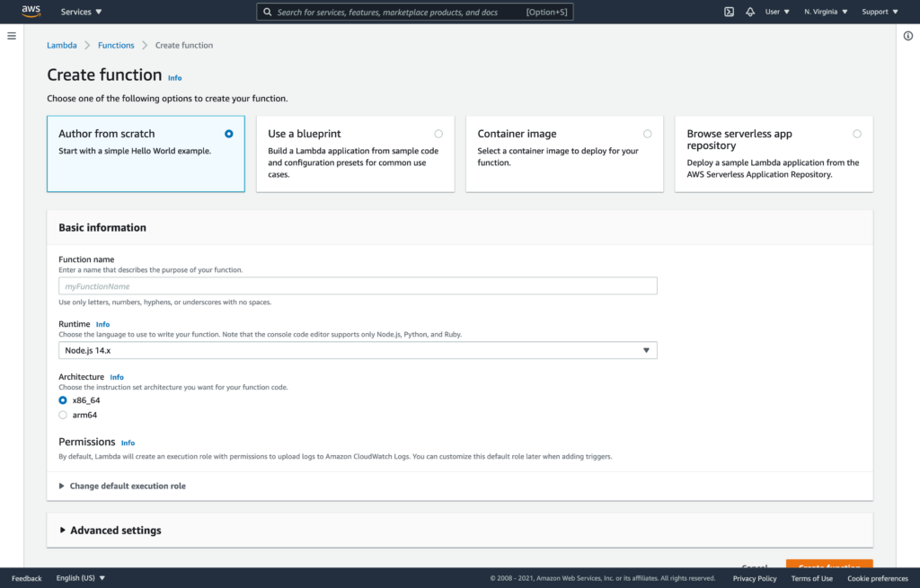This screenshot has width=920, height=588.
Task: Open the Privacy Policy footer link
Action: click(755, 578)
